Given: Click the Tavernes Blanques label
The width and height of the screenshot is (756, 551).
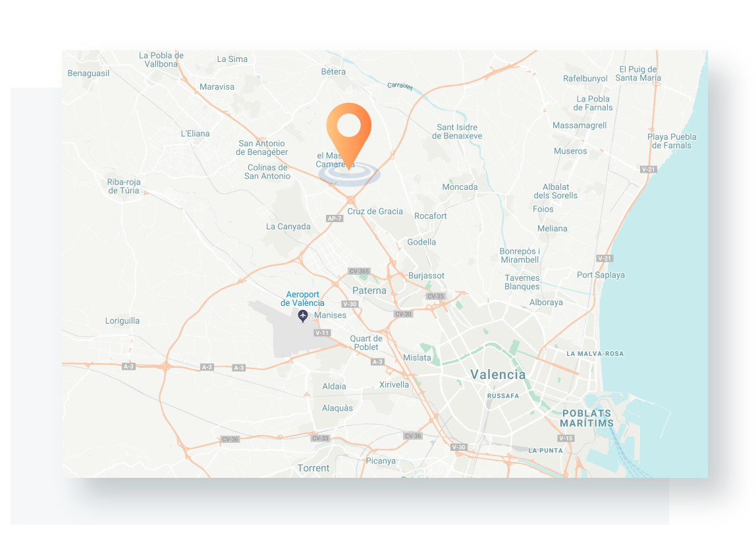Looking at the screenshot, I should pos(522,282).
